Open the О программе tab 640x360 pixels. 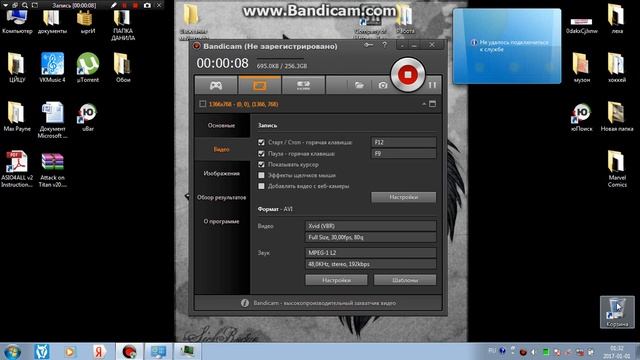[221, 221]
